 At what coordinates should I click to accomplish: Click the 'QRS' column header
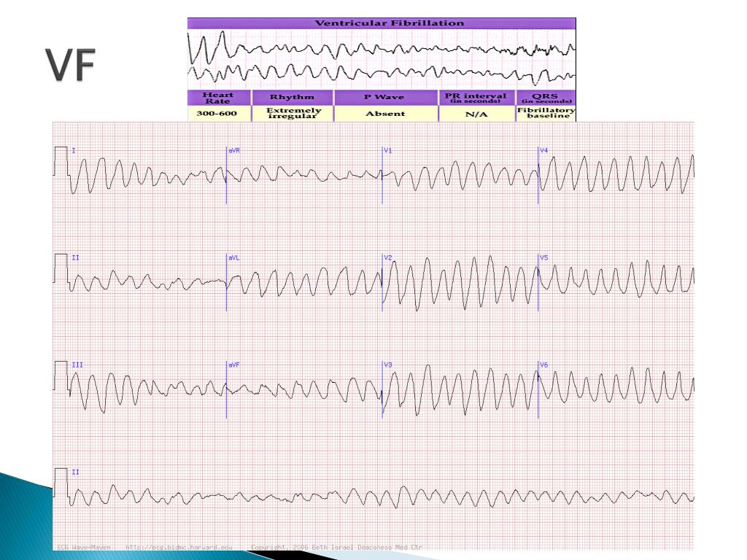point(546,98)
